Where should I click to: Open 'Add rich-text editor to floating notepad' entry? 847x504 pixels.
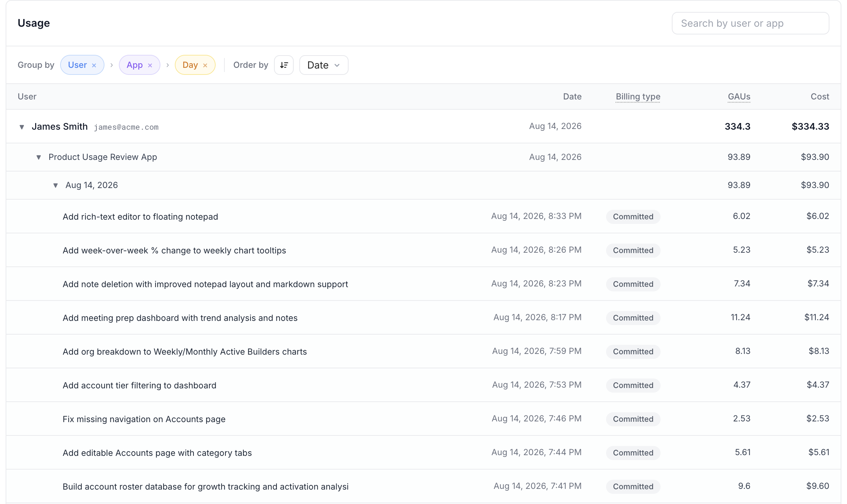pos(140,217)
